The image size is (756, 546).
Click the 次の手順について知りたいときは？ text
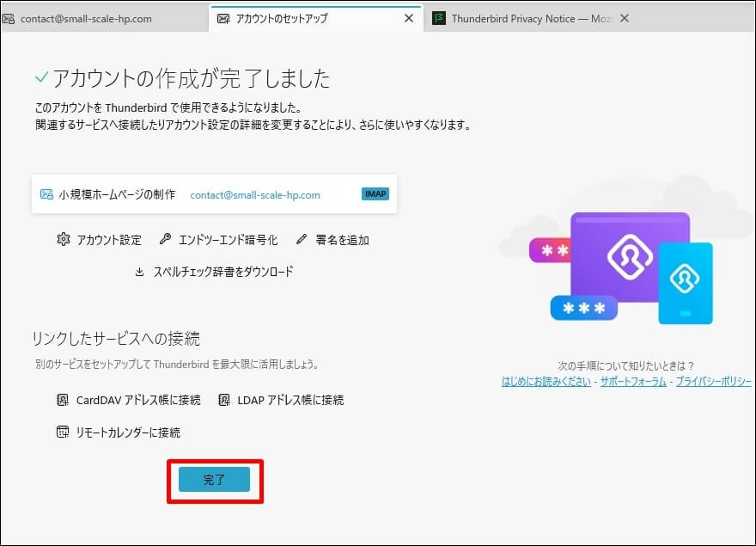pyautogui.click(x=625, y=365)
